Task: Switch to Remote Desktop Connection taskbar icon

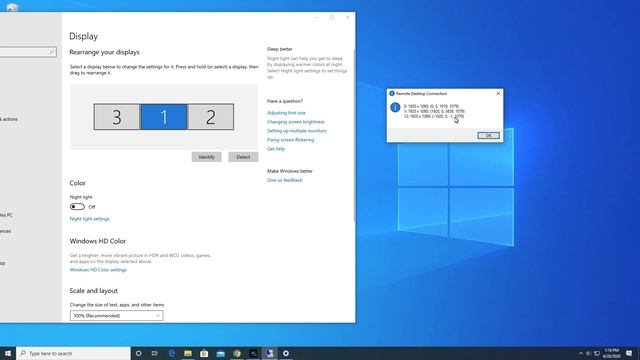Action: 269,353
